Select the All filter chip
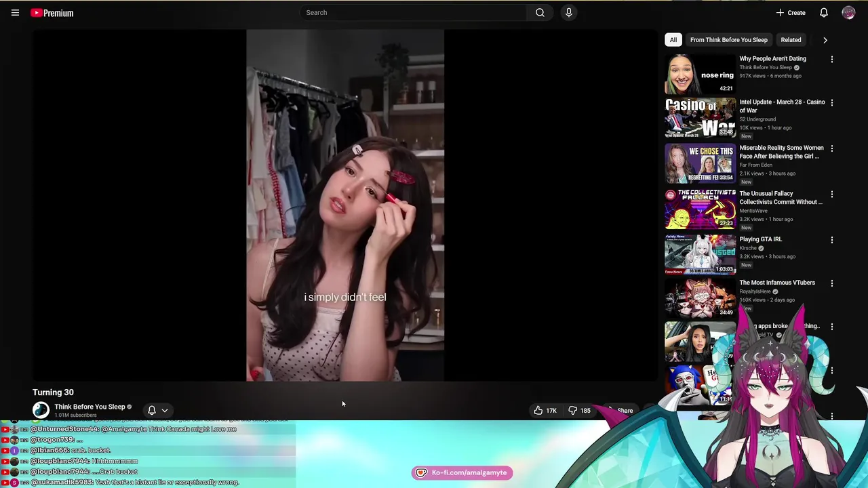This screenshot has width=868, height=488. (673, 40)
